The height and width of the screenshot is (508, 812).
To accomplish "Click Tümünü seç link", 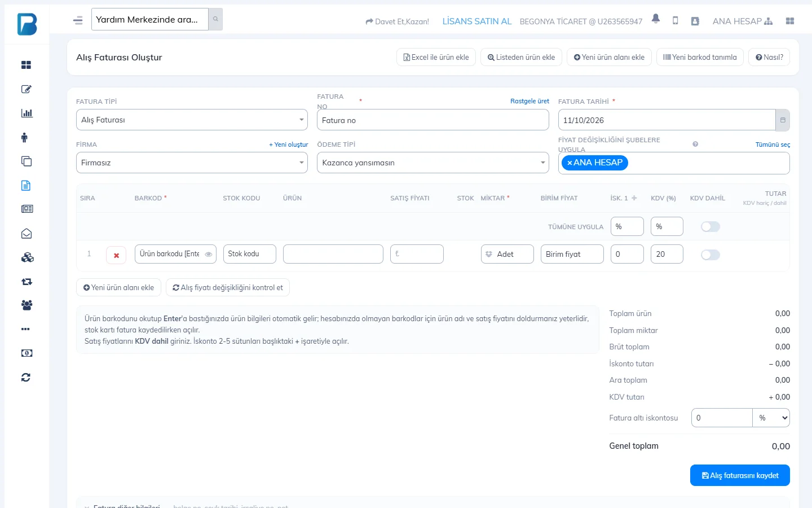I will [773, 144].
